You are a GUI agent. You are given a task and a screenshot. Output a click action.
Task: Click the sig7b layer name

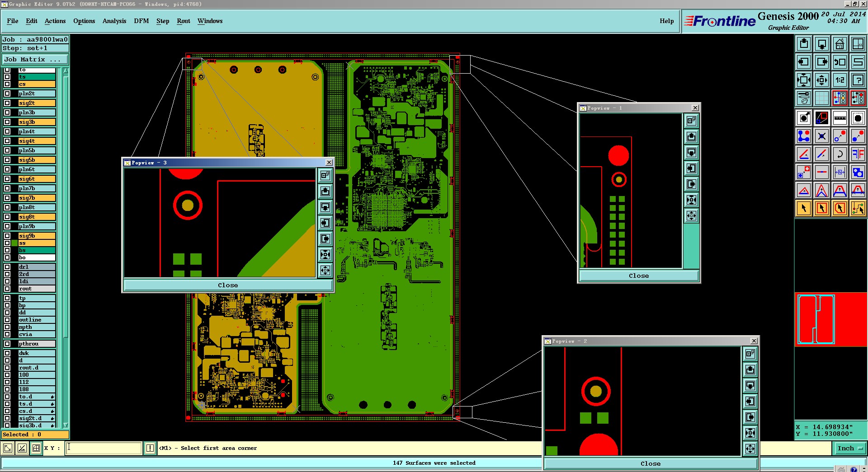(x=37, y=198)
